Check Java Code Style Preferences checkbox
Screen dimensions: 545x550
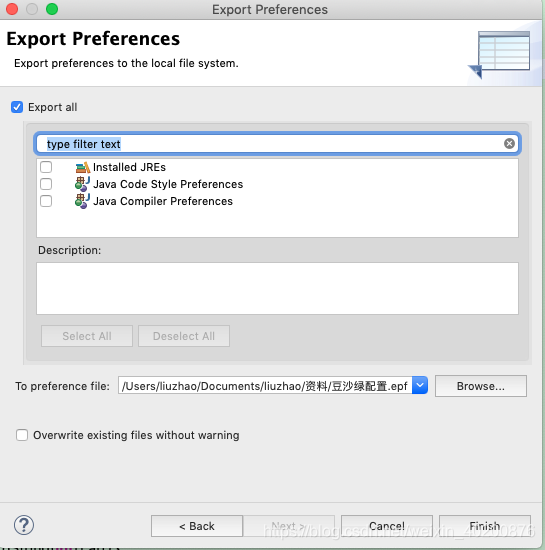[x=46, y=184]
